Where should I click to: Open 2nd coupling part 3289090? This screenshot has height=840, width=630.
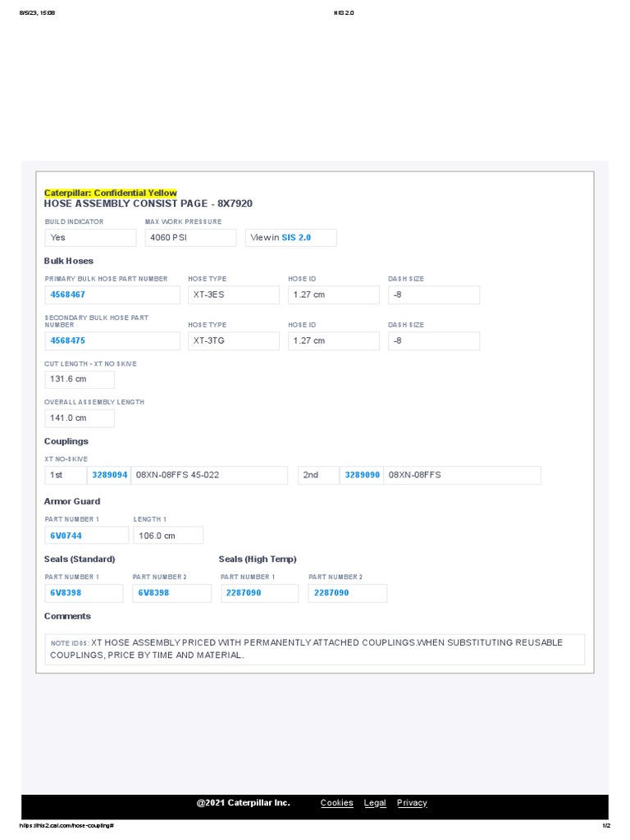point(362,475)
